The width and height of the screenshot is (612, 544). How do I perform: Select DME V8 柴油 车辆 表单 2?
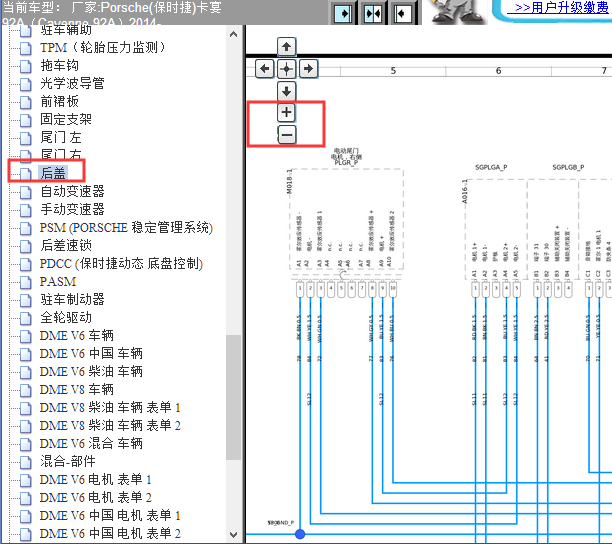[x=110, y=425]
